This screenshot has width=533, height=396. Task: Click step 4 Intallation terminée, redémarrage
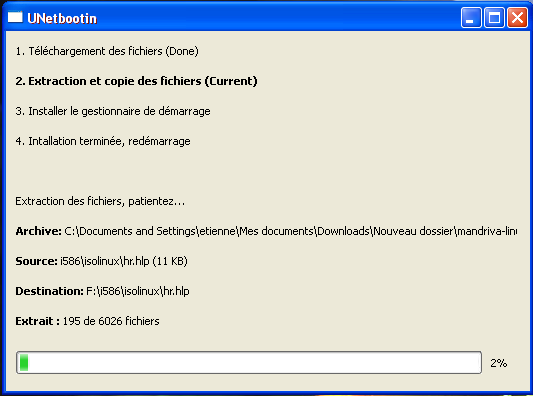[x=103, y=141]
